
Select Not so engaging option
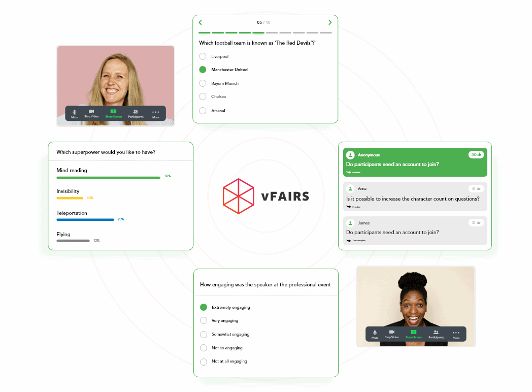[x=204, y=348]
